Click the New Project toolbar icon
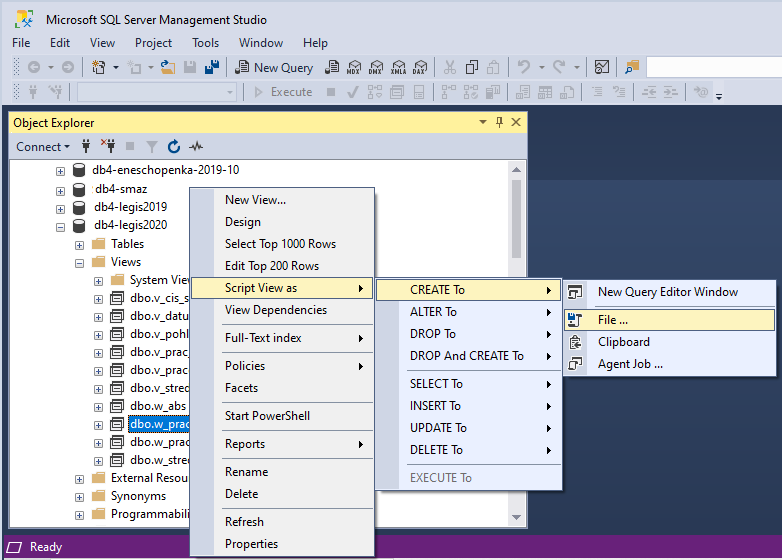 point(99,67)
